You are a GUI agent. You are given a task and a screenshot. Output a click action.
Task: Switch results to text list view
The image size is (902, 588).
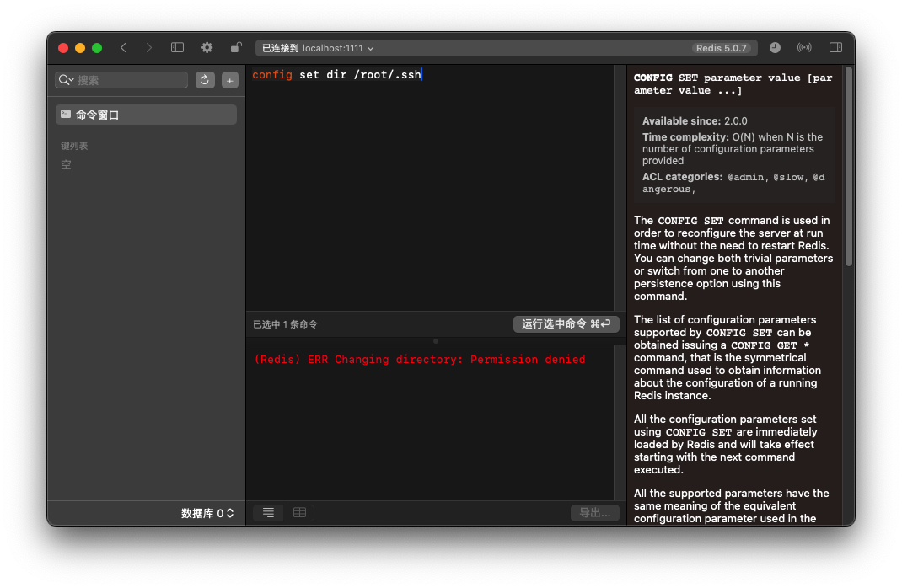[268, 513]
